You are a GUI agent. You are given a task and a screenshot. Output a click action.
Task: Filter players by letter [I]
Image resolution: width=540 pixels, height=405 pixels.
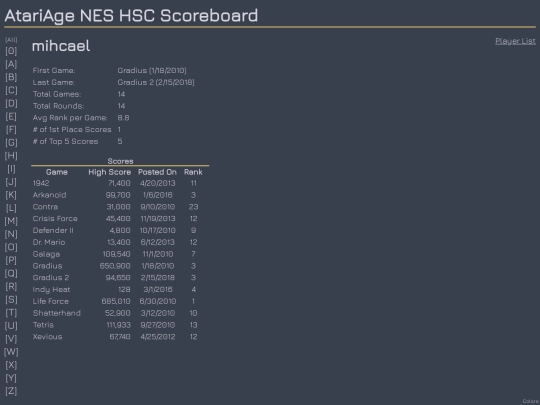click(x=11, y=169)
